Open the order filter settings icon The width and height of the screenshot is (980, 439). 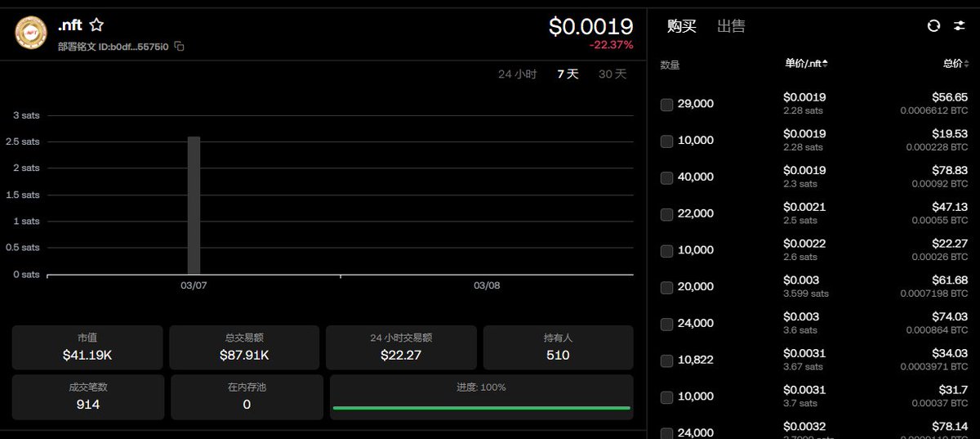click(960, 26)
